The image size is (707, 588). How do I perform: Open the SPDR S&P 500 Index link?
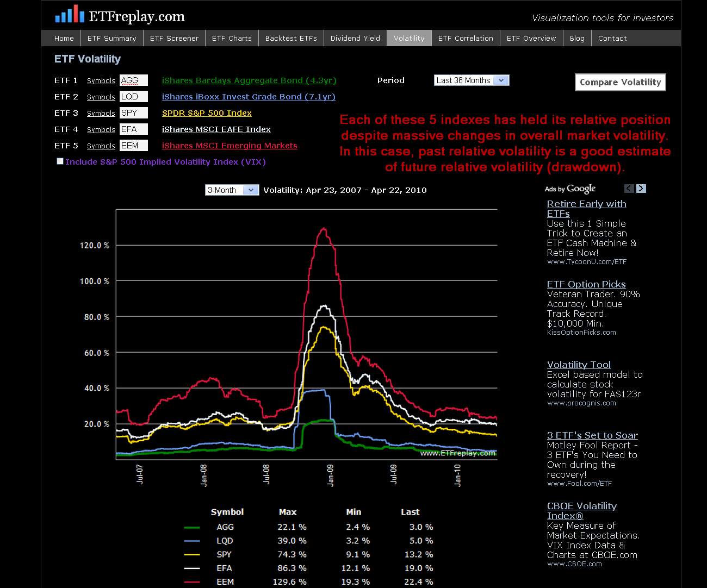[207, 113]
